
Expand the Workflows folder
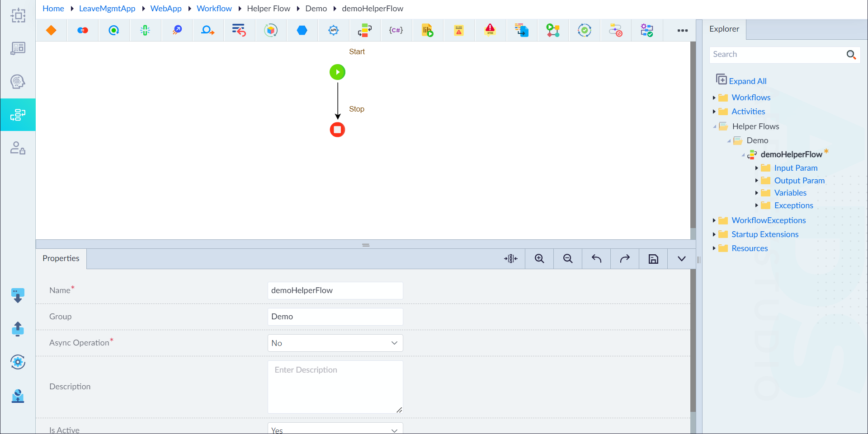[714, 98]
